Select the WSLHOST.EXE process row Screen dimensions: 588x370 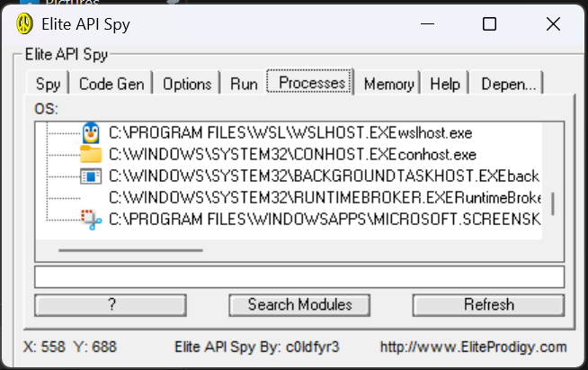coord(290,133)
